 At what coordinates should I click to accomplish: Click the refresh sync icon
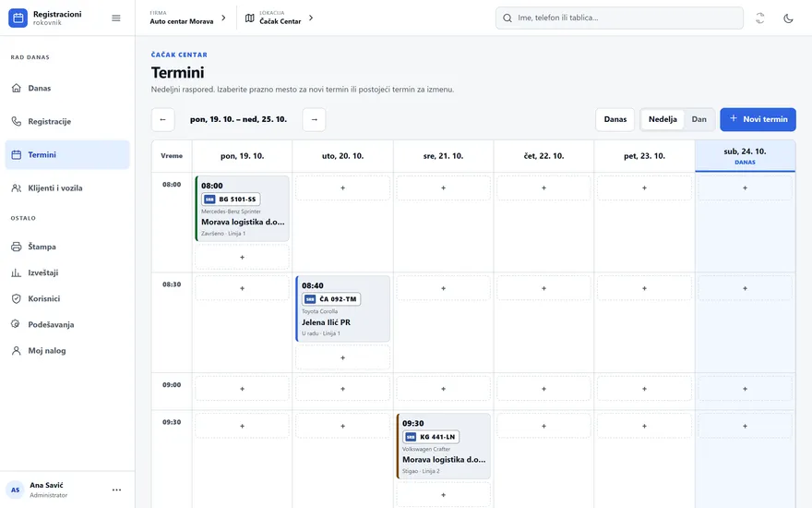point(759,18)
